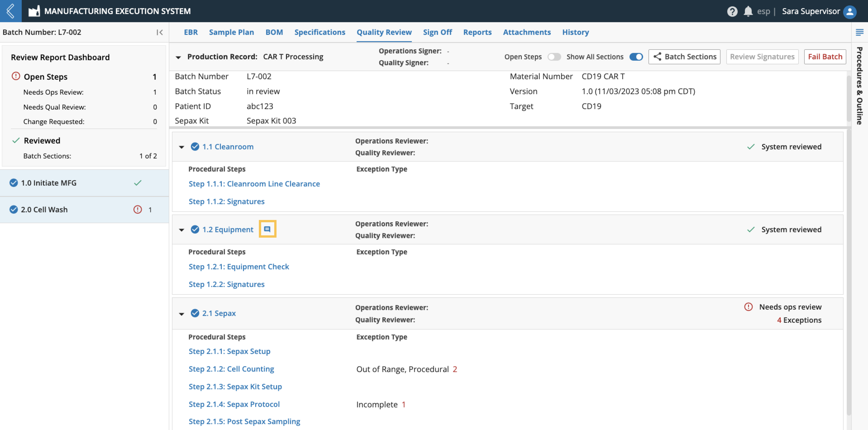868x430 pixels.
Task: Open the History tab
Action: pos(575,32)
